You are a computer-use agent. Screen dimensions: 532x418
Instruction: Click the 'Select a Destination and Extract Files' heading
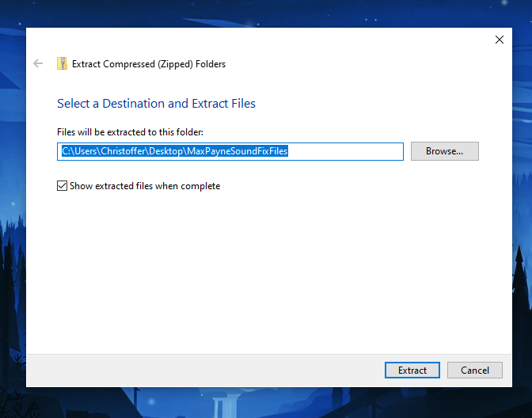tap(156, 104)
